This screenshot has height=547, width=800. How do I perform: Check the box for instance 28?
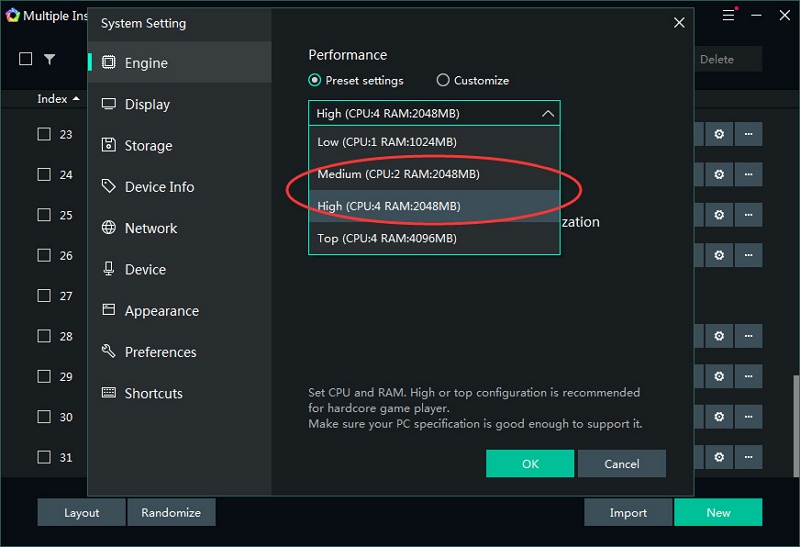click(x=44, y=336)
